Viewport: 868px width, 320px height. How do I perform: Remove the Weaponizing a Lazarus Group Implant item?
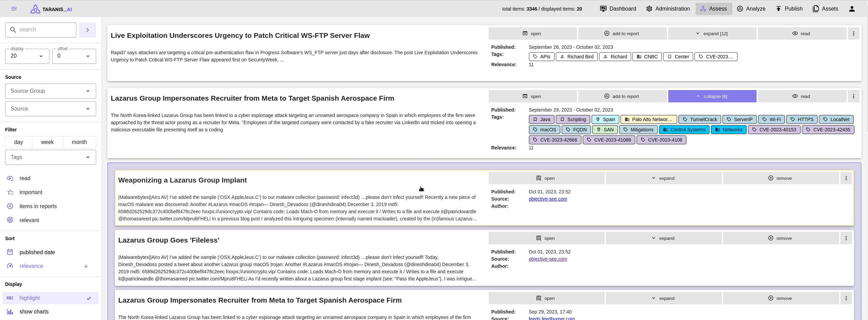click(x=780, y=178)
